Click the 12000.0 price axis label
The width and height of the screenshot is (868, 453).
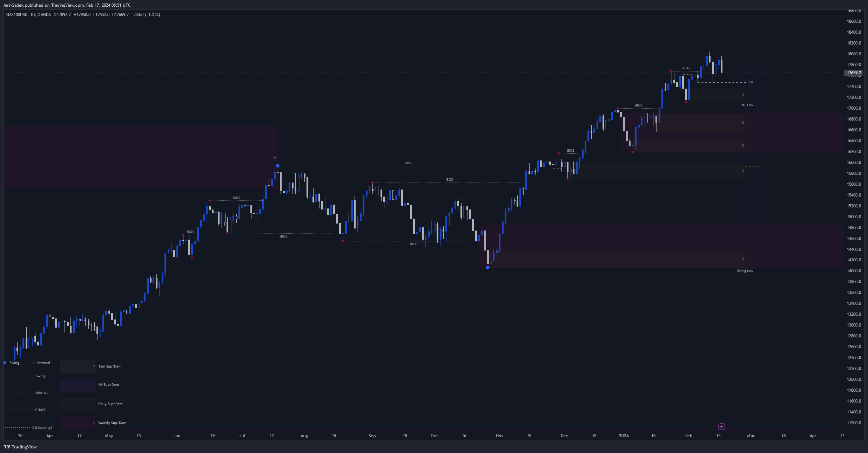854,379
